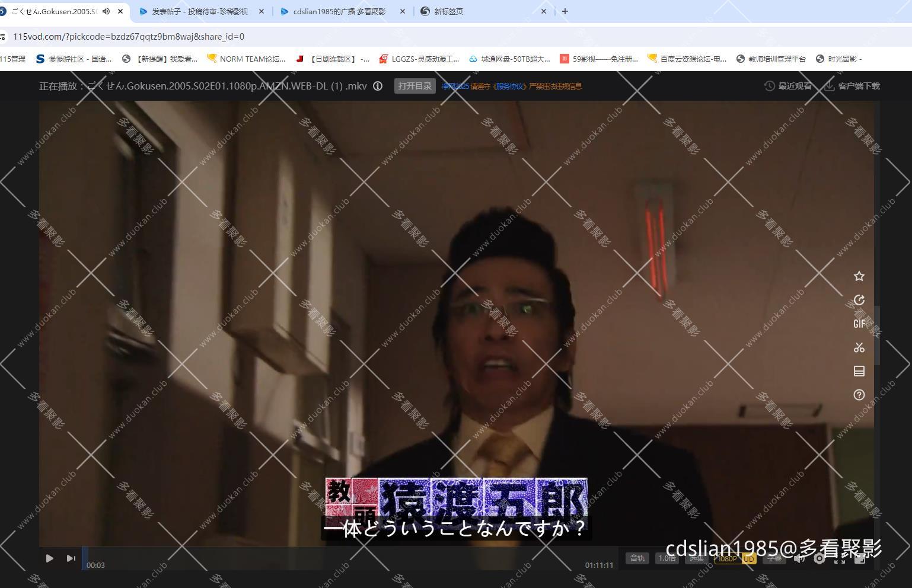
Task: Switch to the cdslian1985的广播 tab
Action: pos(338,11)
